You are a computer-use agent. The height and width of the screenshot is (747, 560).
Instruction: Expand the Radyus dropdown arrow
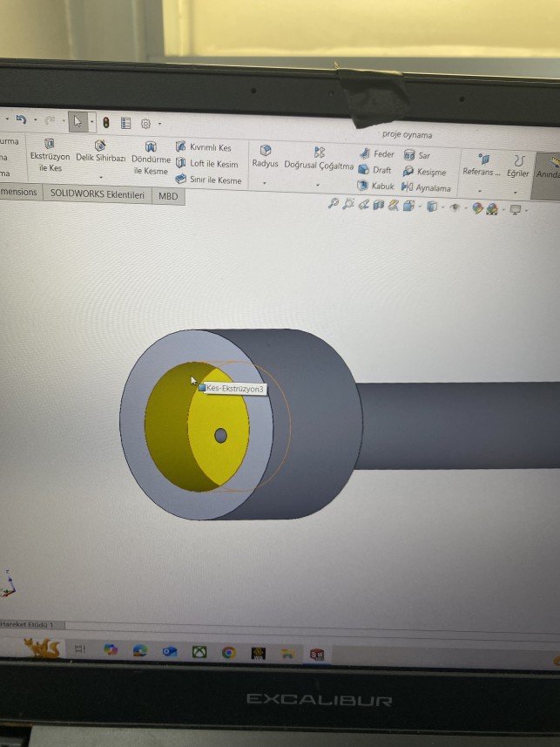point(264,183)
